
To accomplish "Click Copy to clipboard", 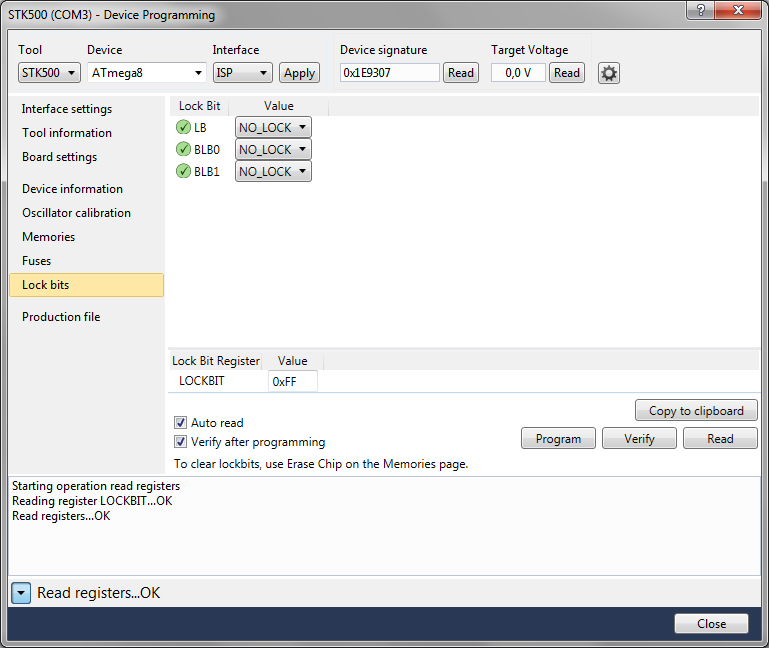I will (696, 411).
